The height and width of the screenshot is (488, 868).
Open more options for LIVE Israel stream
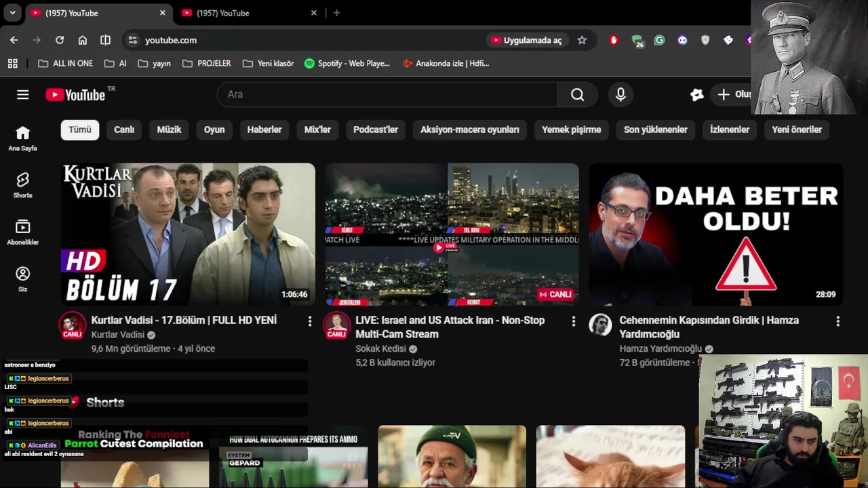coord(574,321)
